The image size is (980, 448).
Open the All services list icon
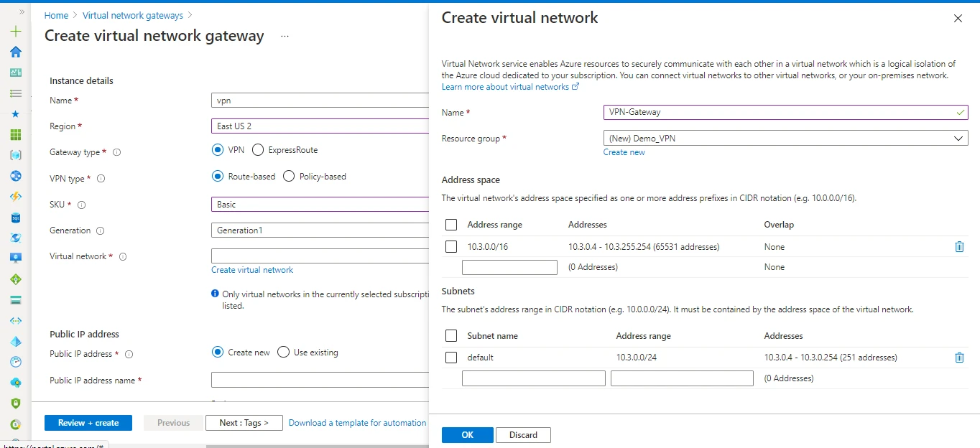(x=16, y=93)
